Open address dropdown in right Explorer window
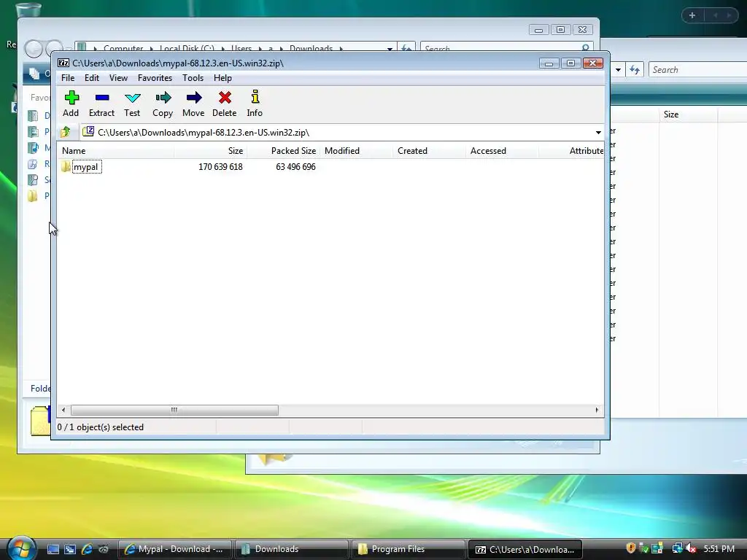747x560 pixels. tap(618, 70)
